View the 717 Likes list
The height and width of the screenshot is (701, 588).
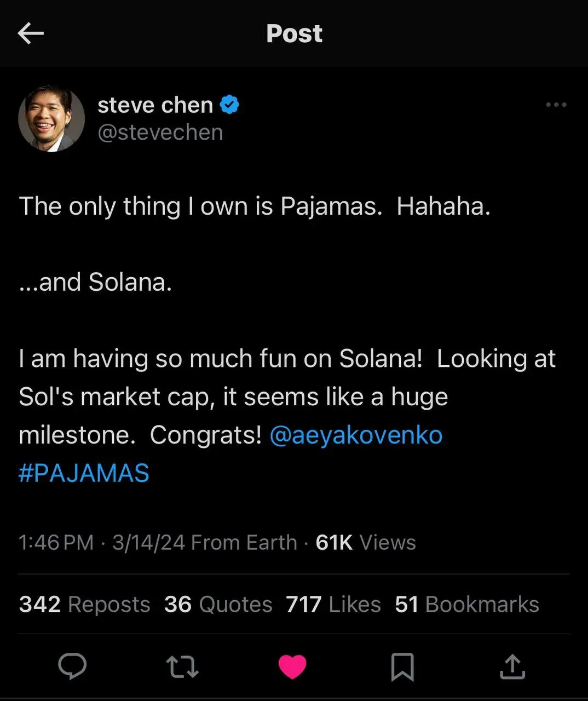tap(333, 605)
